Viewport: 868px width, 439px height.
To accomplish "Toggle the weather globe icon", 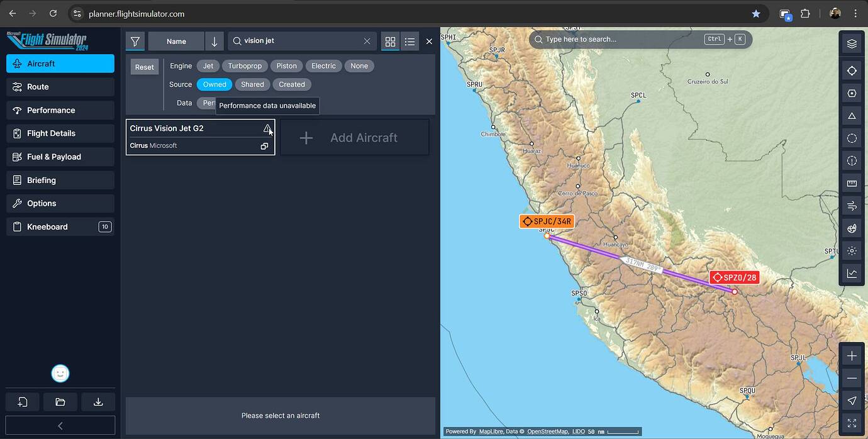I will click(852, 228).
